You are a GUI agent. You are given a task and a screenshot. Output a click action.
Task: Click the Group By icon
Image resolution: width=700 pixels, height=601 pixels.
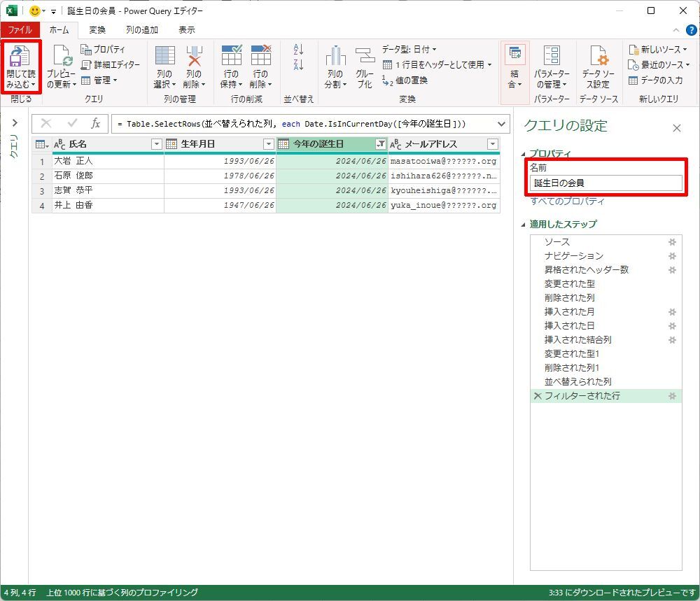365,57
